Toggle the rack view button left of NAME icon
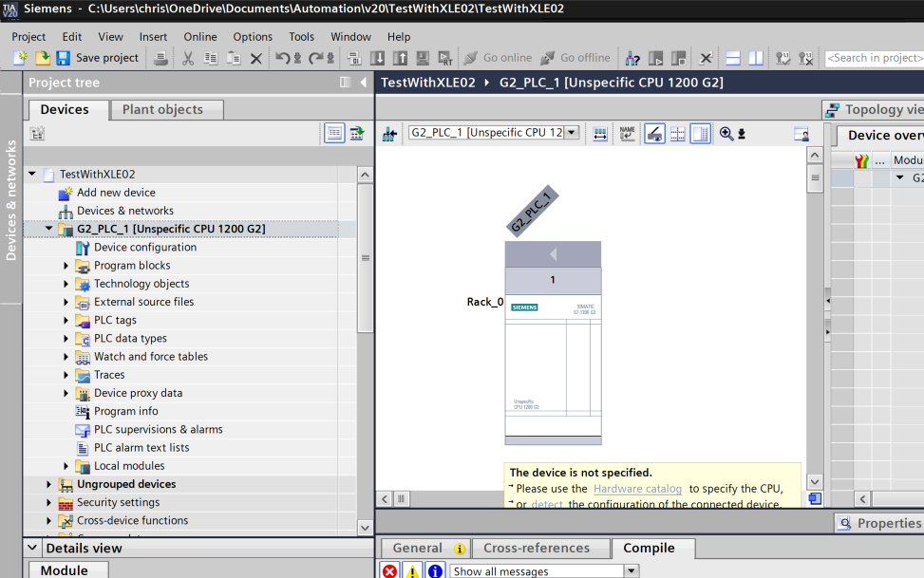Viewport: 924px width, 578px height. pyautogui.click(x=600, y=134)
